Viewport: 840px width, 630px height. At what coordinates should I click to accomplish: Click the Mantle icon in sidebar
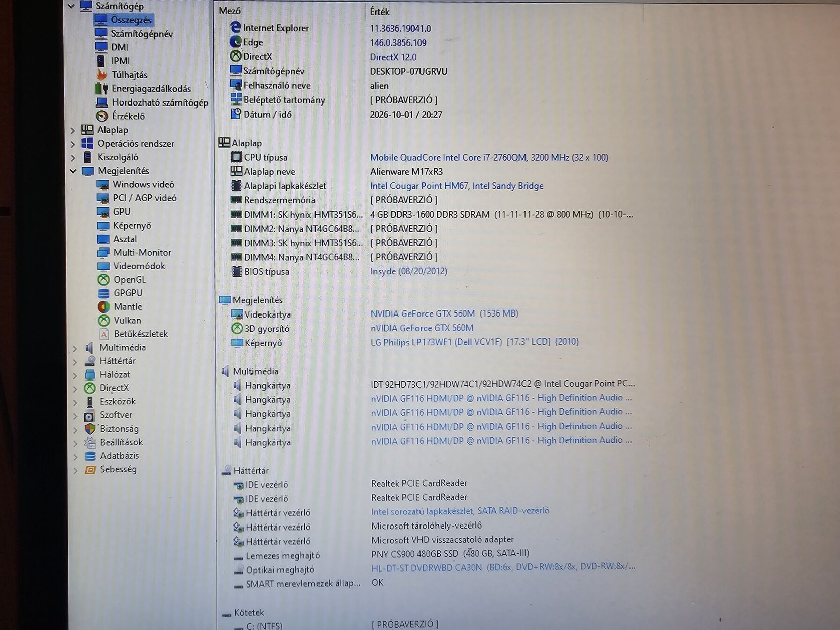click(x=103, y=306)
